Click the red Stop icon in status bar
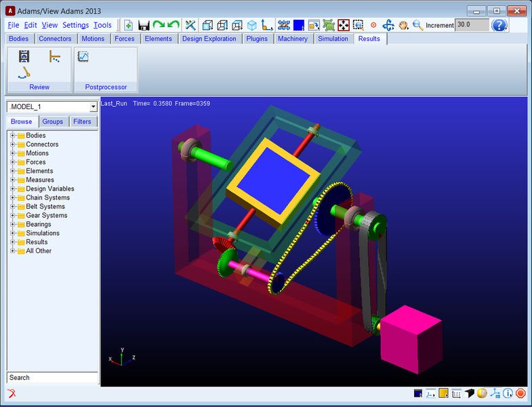This screenshot has width=532, height=407. coord(520,393)
